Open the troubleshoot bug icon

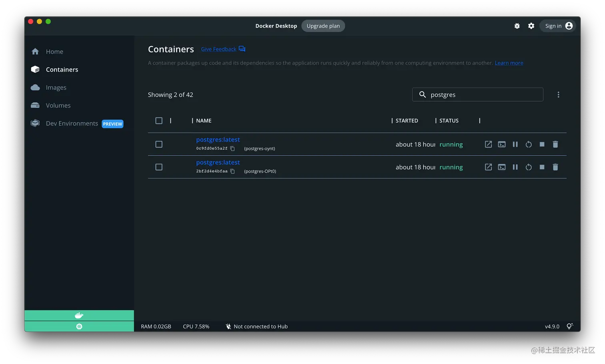[x=517, y=26]
